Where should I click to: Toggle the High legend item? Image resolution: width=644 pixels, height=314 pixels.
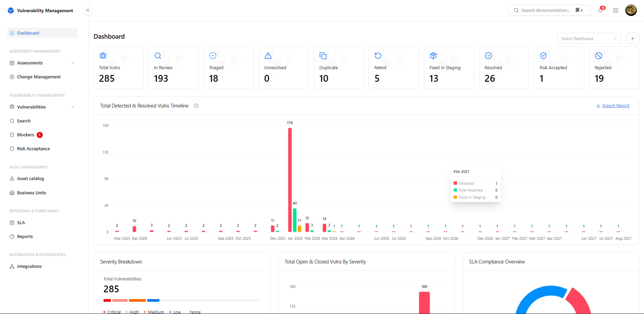[x=132, y=312]
